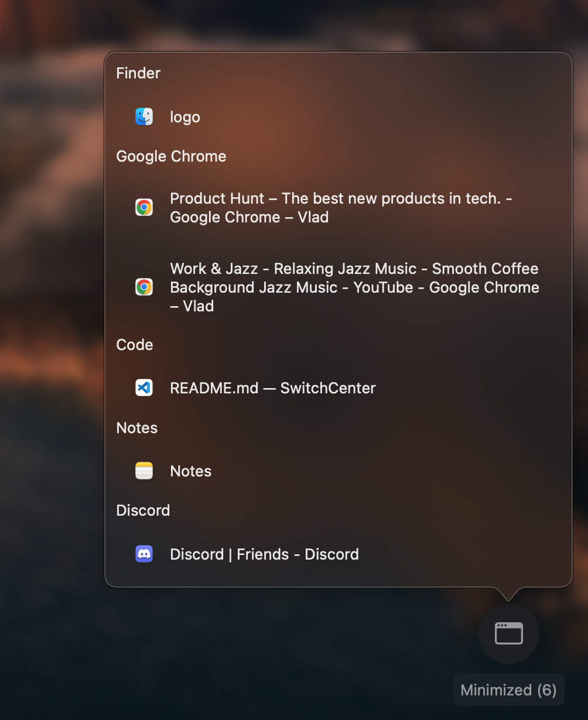This screenshot has width=588, height=720.
Task: Click the Discord section header
Action: click(143, 510)
